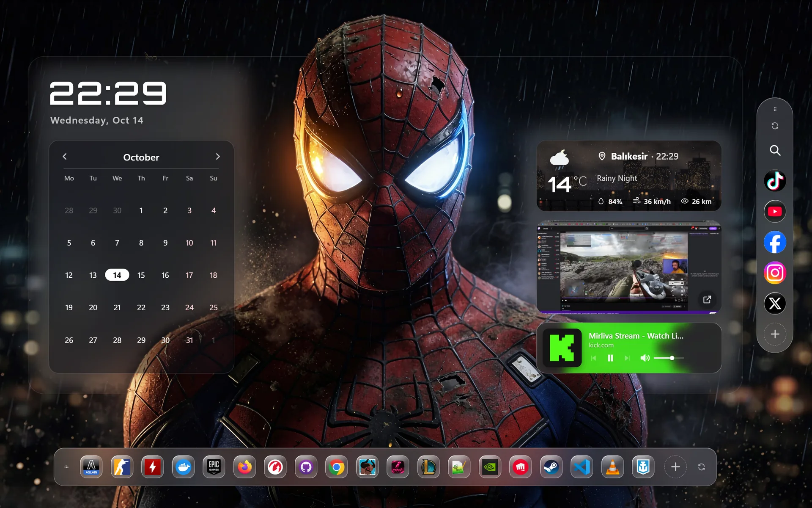Refresh the bottom dock
812x508 pixels.
702,467
